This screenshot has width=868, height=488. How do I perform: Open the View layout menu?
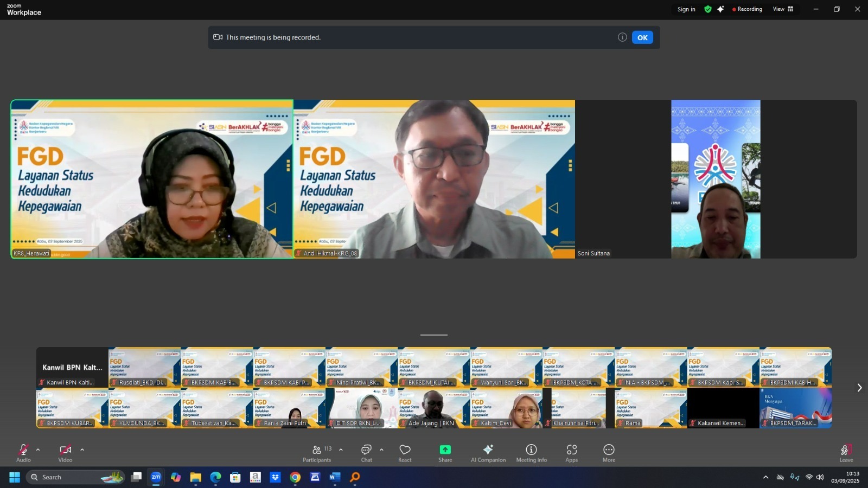783,9
